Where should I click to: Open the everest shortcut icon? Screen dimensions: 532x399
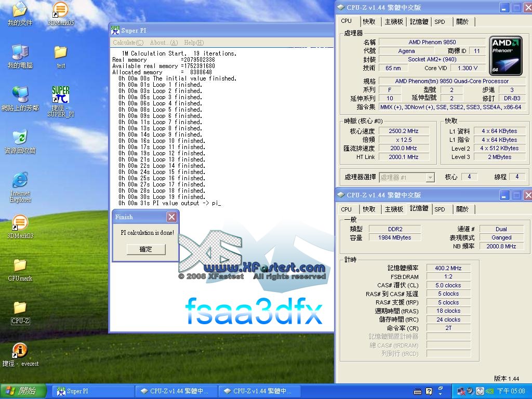coord(20,351)
